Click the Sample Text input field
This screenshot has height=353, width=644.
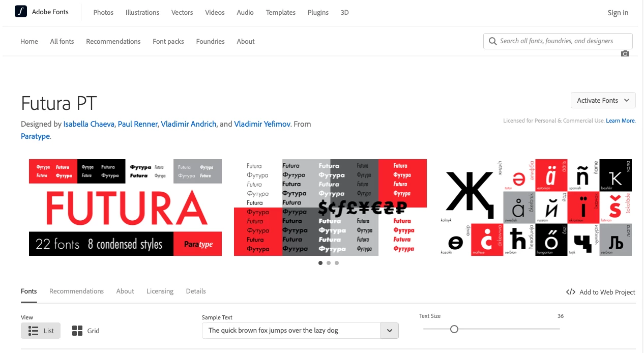(291, 331)
